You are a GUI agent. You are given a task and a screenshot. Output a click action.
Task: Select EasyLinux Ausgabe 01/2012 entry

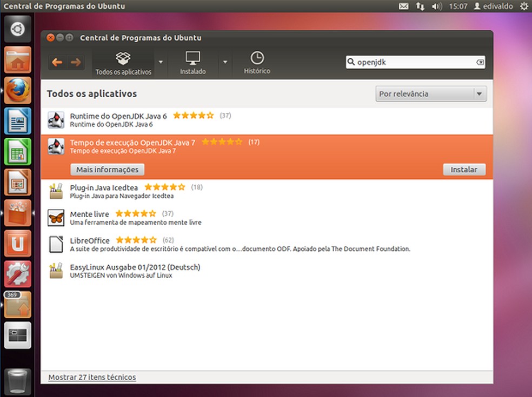pos(267,271)
